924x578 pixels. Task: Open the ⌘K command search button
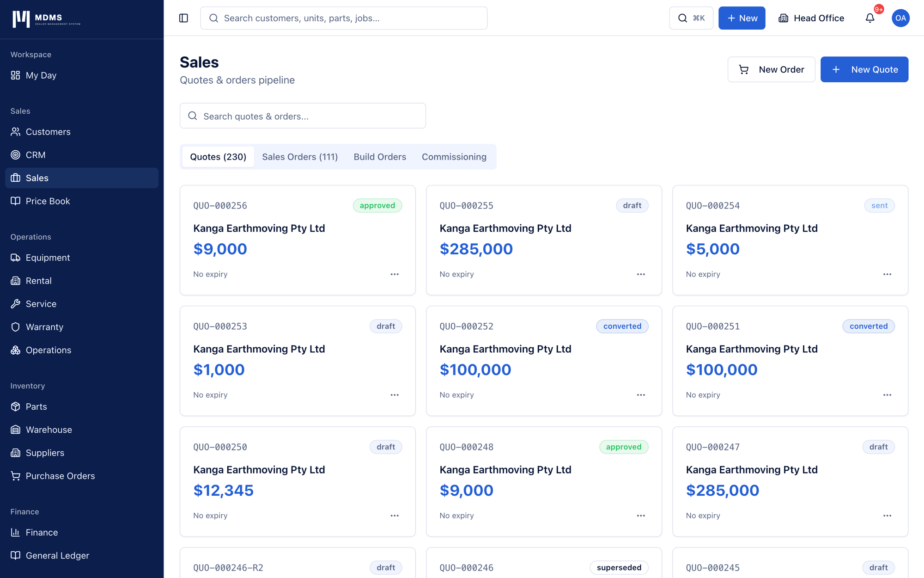pyautogui.click(x=691, y=18)
